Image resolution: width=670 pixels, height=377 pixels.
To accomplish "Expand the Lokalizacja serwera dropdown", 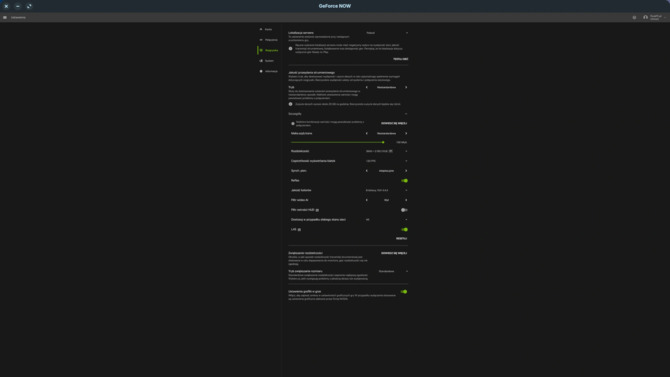I will [387, 33].
